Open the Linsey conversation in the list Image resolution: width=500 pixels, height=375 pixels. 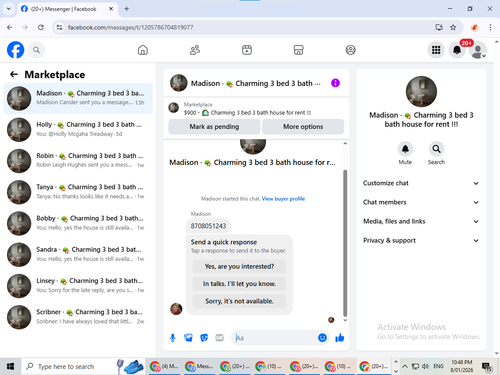[x=78, y=286]
